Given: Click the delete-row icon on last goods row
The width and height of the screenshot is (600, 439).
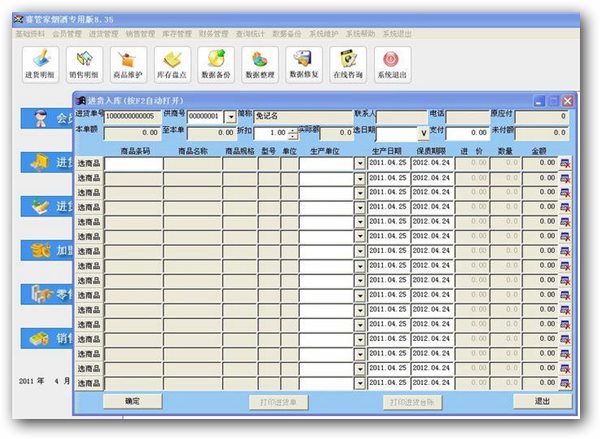Looking at the screenshot, I should coord(565,383).
